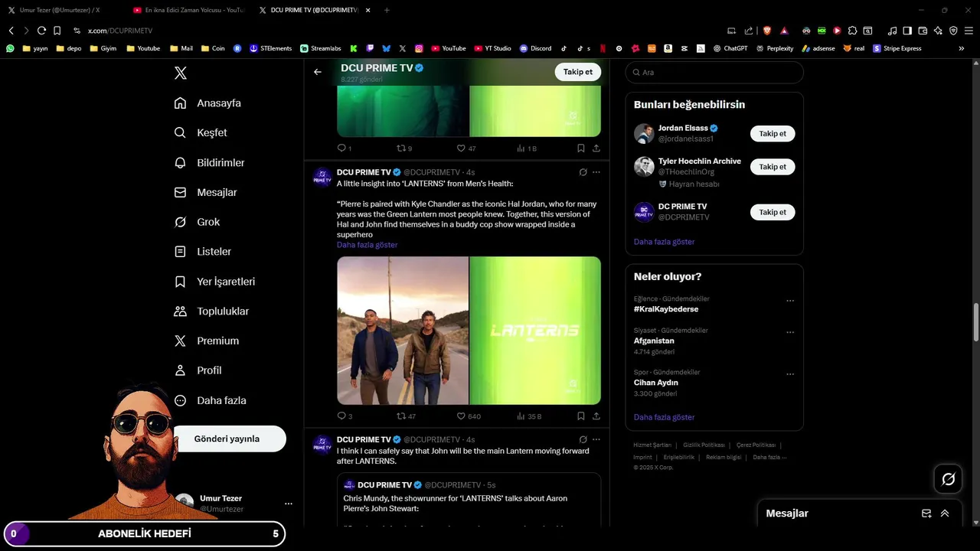980x551 pixels.
Task: Open the floating Grok button
Action: click(949, 479)
